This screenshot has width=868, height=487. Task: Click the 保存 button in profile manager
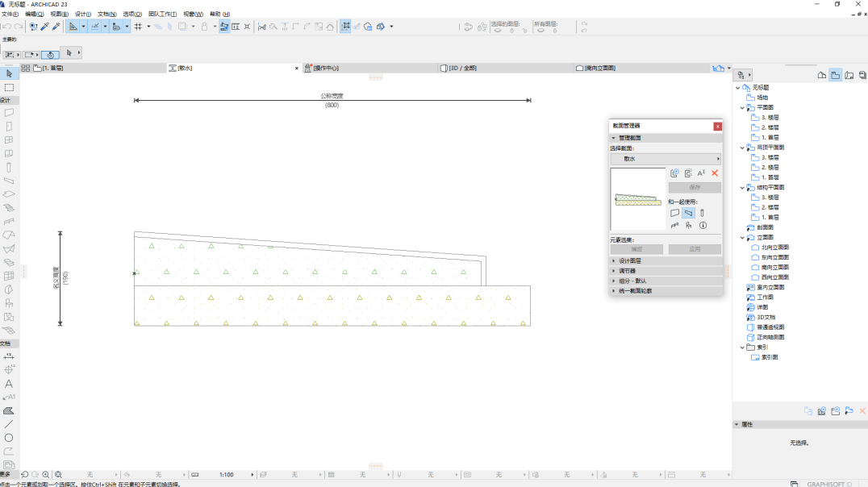pyautogui.click(x=695, y=187)
